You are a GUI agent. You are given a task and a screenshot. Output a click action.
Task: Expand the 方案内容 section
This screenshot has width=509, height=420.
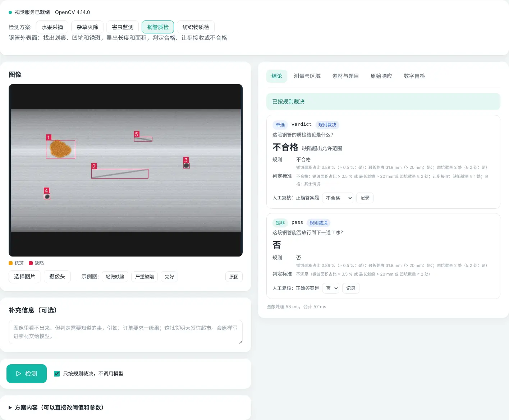point(56,407)
